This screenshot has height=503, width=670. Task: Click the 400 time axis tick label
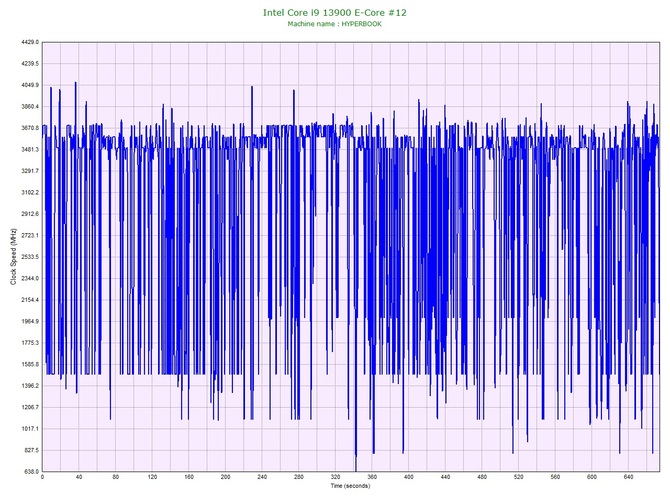tap(409, 477)
